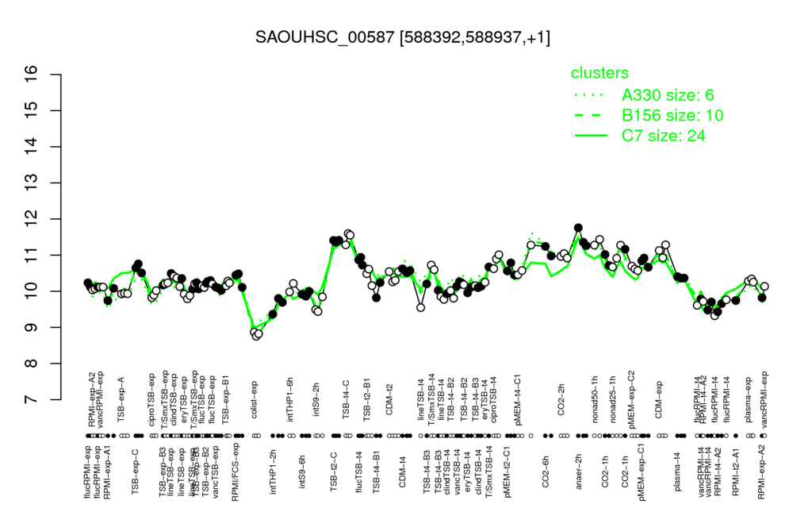This screenshot has height=508, width=812.
Task: Click legend entry 'C7 size: 24'
Action: click(664, 135)
